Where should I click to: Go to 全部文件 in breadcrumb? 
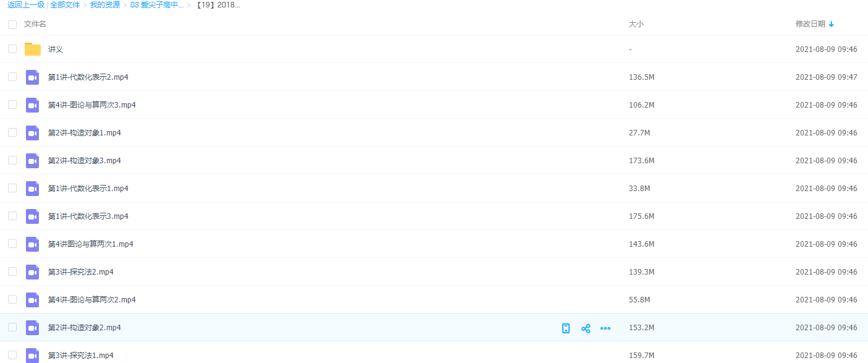[65, 5]
